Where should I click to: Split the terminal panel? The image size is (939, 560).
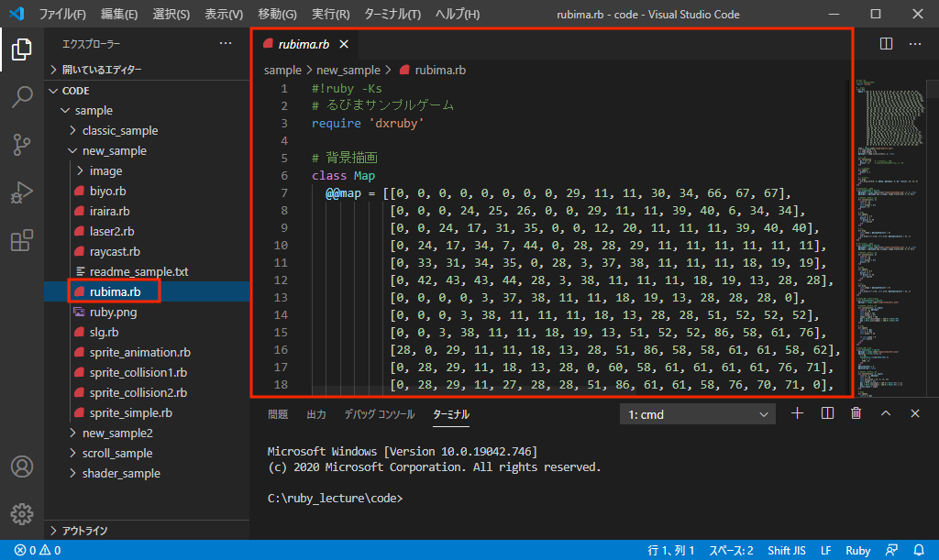click(x=827, y=413)
